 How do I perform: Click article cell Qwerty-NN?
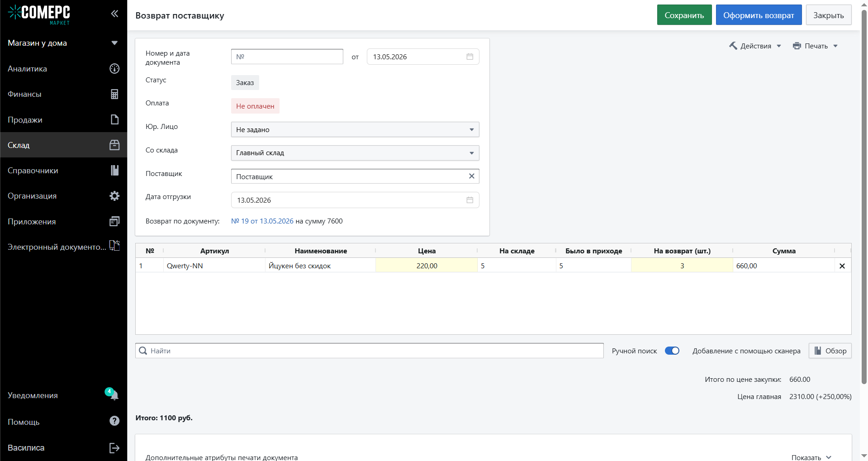tap(214, 266)
